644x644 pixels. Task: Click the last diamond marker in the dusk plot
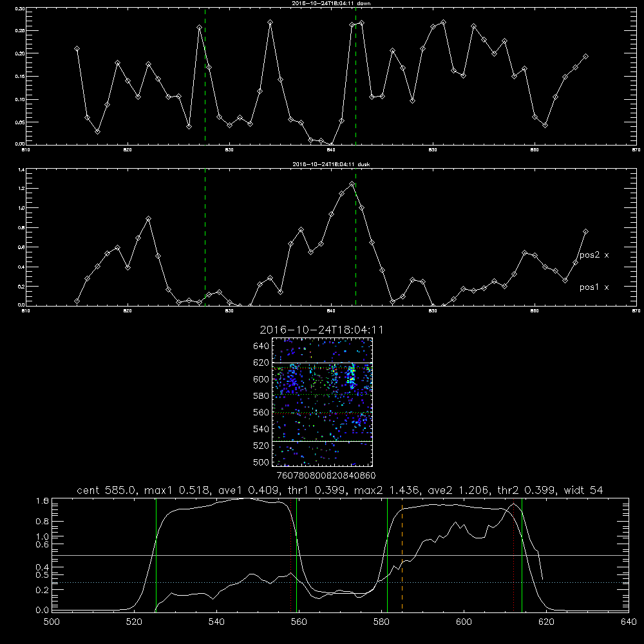pos(585,232)
